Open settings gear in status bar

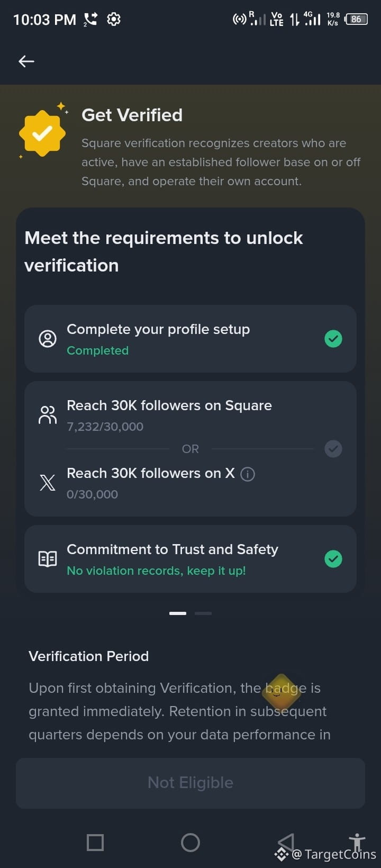(114, 20)
